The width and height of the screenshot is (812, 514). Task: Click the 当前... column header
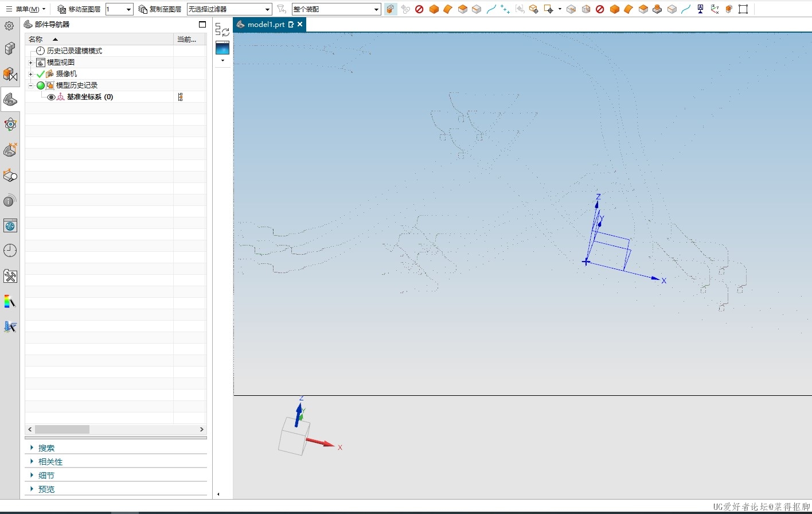click(x=190, y=39)
